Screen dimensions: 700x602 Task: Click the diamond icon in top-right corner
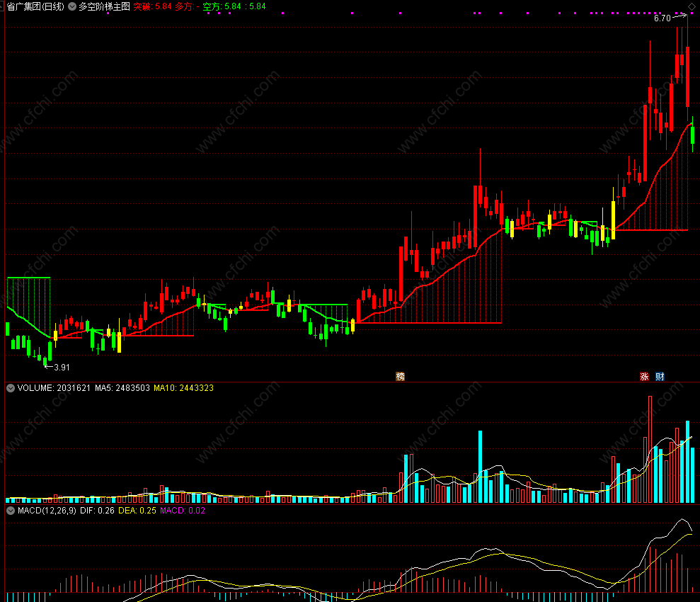click(x=692, y=6)
